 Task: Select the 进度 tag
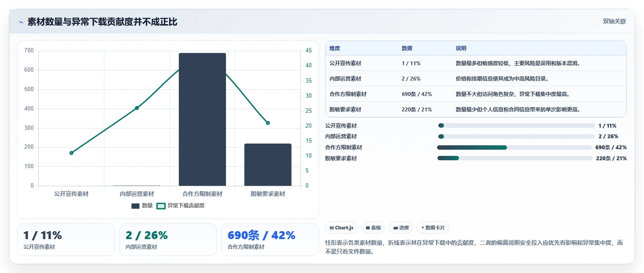click(x=401, y=228)
